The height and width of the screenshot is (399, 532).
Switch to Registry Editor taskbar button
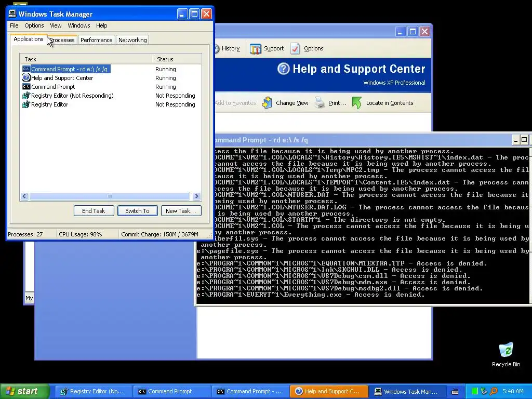[93, 392]
